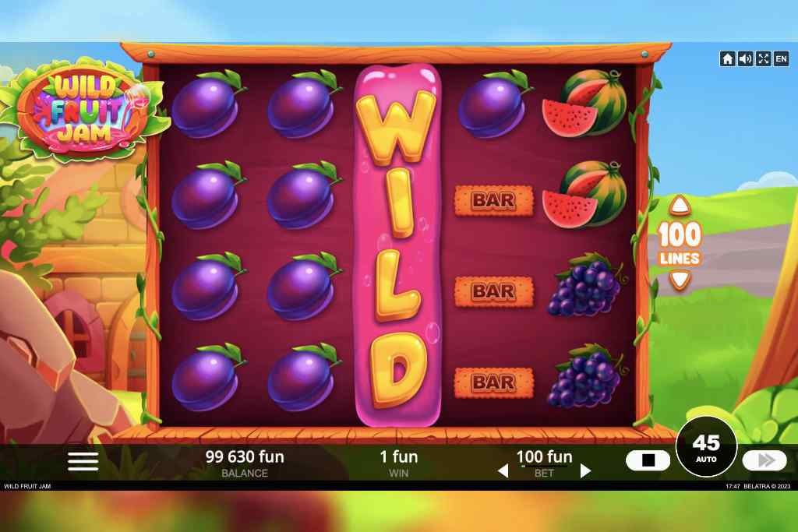
Task: Open the EN language selector
Action: 781,59
